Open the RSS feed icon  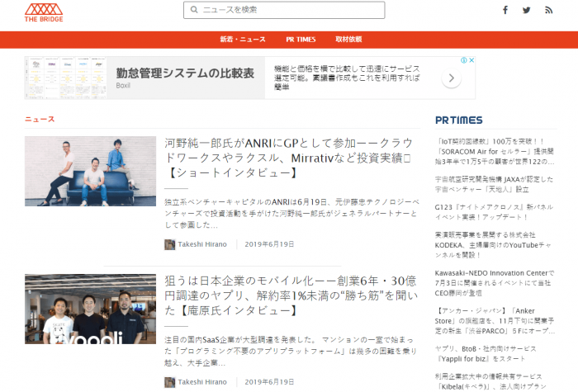click(x=548, y=11)
